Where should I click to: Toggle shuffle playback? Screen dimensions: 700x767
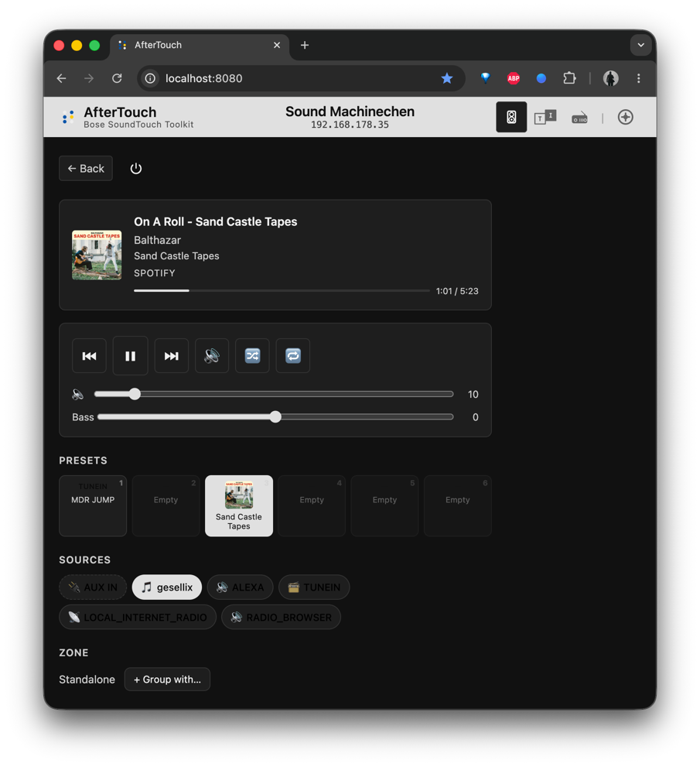pyautogui.click(x=252, y=355)
